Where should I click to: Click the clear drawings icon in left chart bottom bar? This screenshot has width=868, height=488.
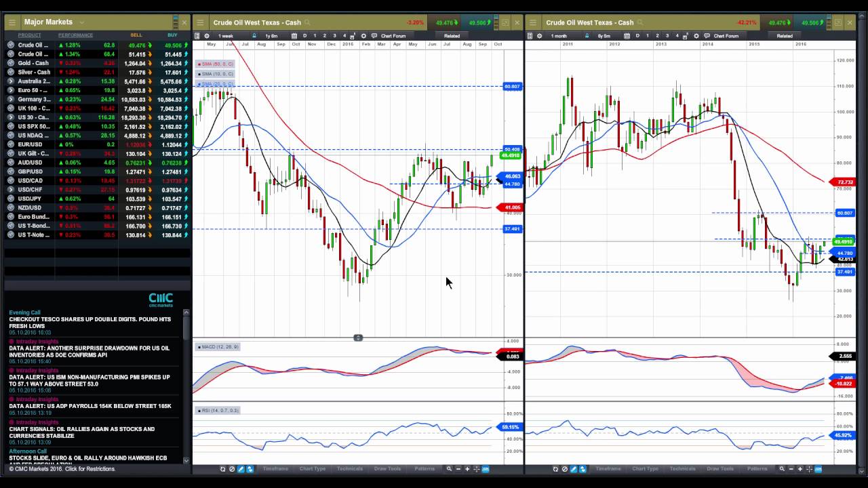tap(232, 468)
